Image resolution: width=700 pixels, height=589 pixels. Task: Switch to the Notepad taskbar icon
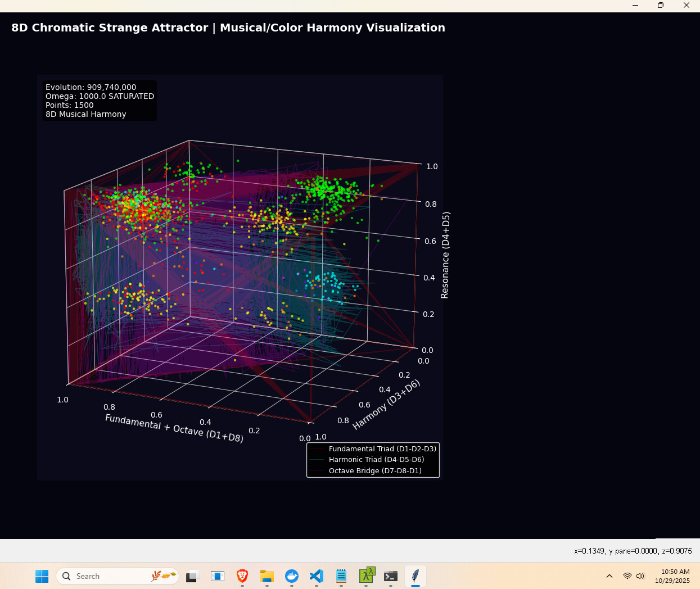click(x=341, y=576)
